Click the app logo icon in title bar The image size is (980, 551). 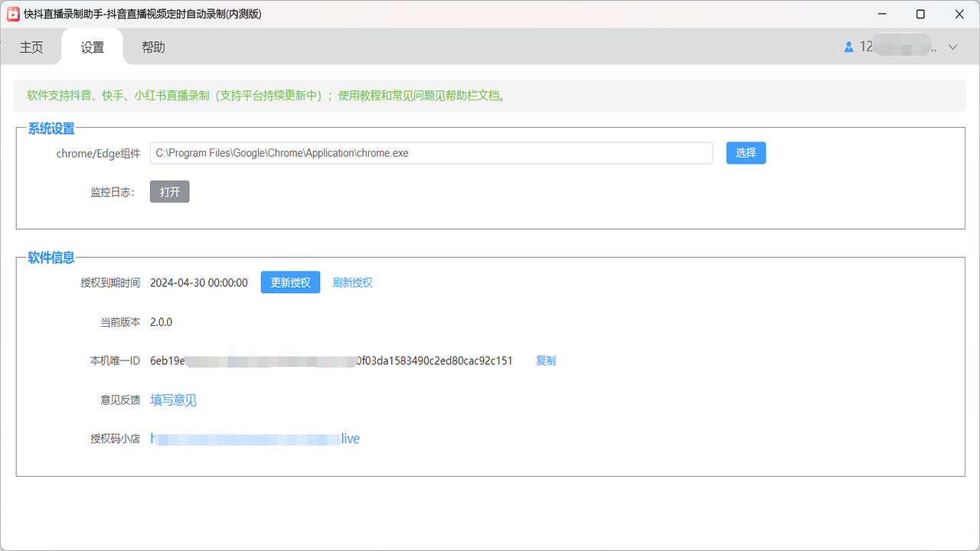click(x=13, y=14)
